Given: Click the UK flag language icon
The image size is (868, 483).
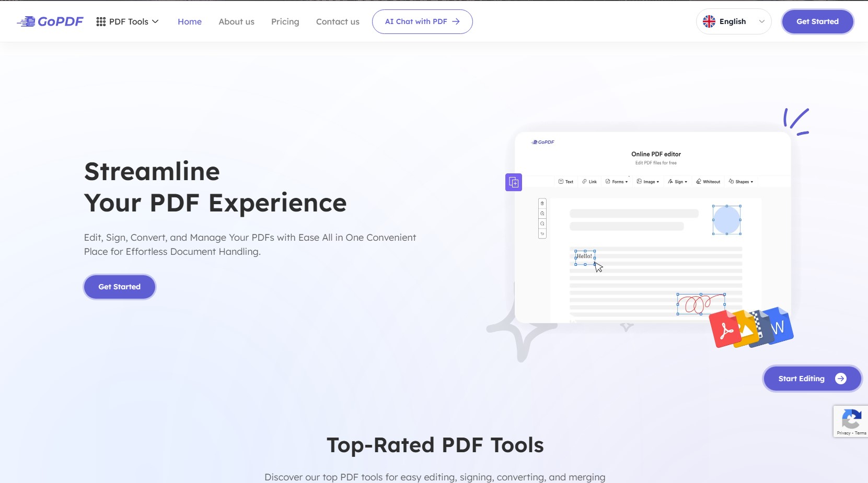Looking at the screenshot, I should 709,21.
